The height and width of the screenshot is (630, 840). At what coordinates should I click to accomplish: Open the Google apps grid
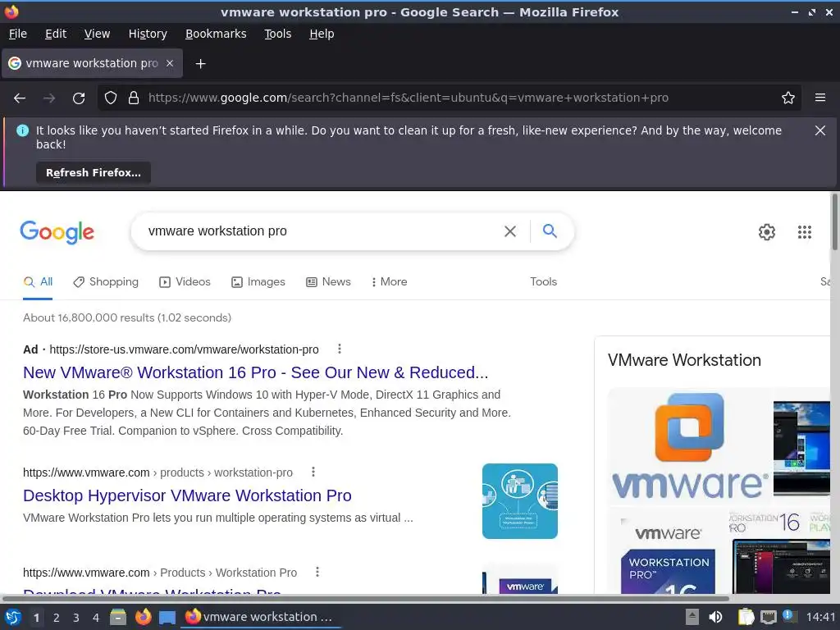(x=804, y=232)
